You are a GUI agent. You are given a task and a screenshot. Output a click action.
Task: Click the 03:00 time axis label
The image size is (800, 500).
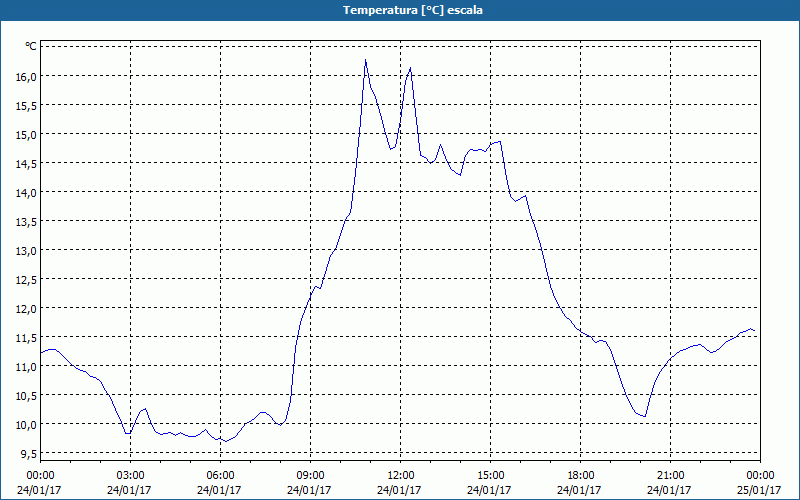[x=130, y=476]
